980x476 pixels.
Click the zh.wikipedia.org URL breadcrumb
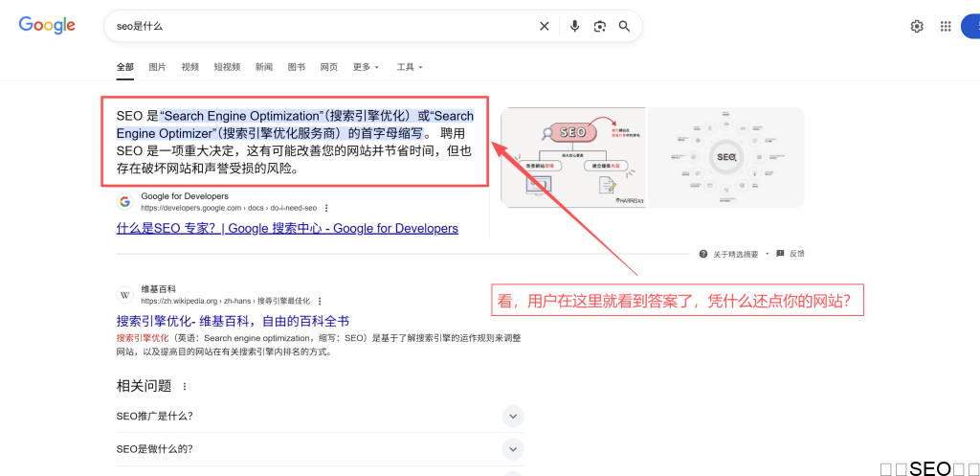(226, 300)
